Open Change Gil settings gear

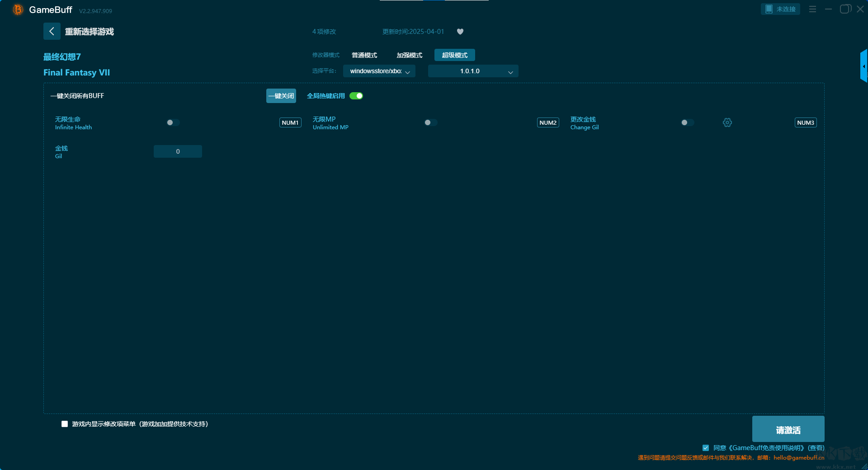tap(727, 122)
